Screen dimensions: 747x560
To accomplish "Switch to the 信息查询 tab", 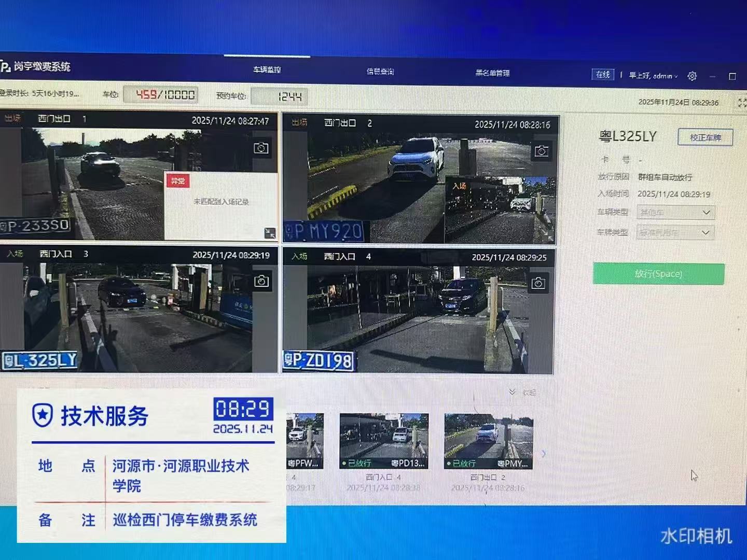I will pyautogui.click(x=380, y=72).
